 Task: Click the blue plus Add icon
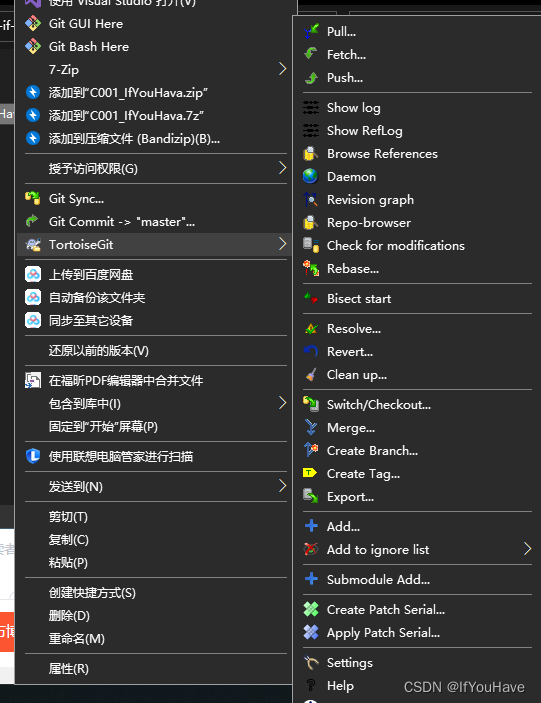pos(311,526)
